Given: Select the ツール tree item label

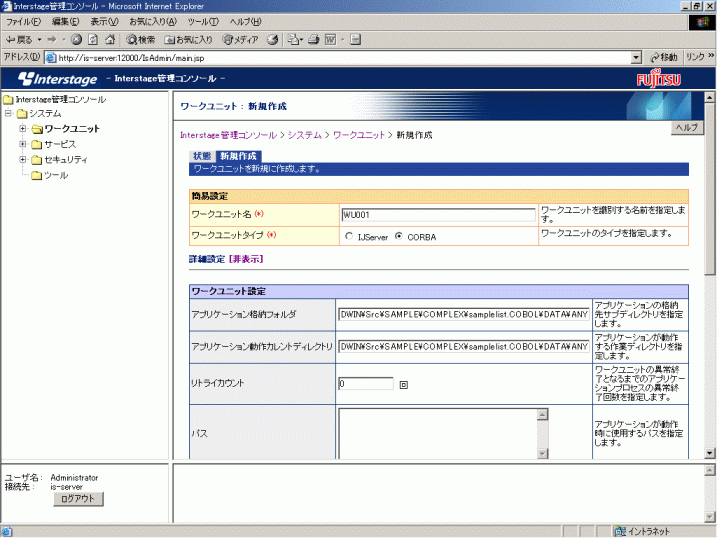Looking at the screenshot, I should pyautogui.click(x=56, y=176).
